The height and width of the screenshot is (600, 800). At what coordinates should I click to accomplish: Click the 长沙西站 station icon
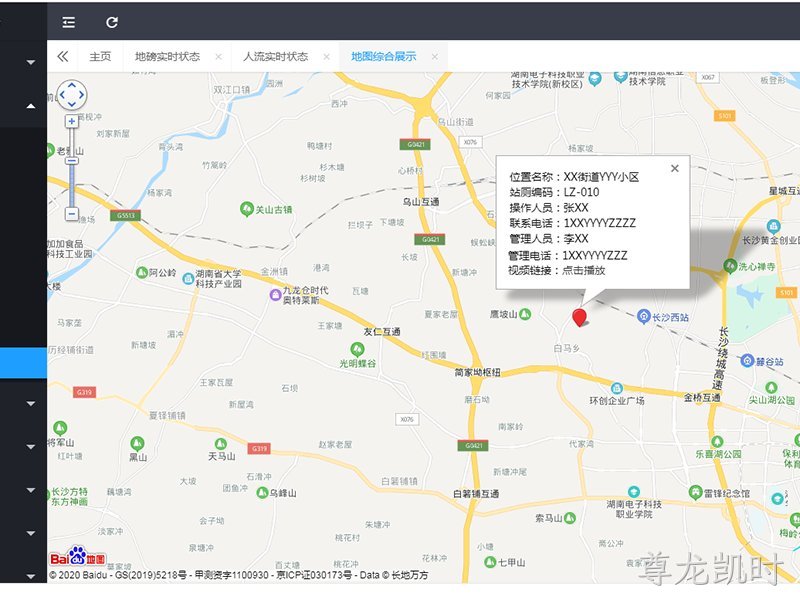coord(644,316)
